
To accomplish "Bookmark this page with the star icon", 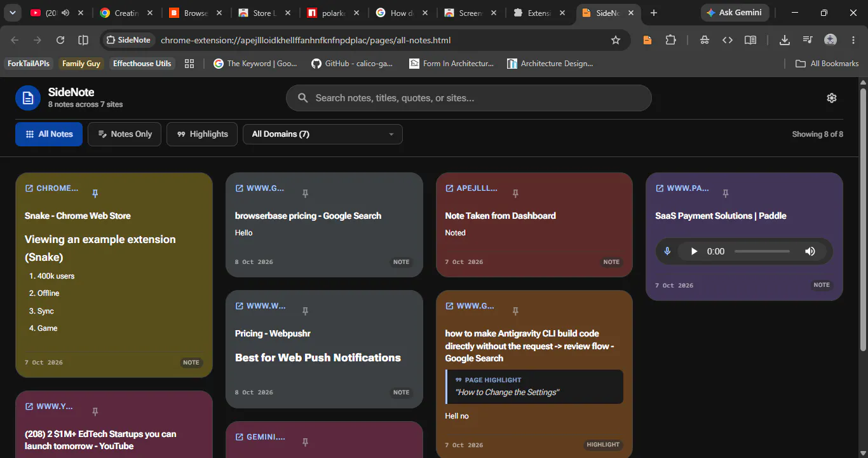I will [615, 40].
